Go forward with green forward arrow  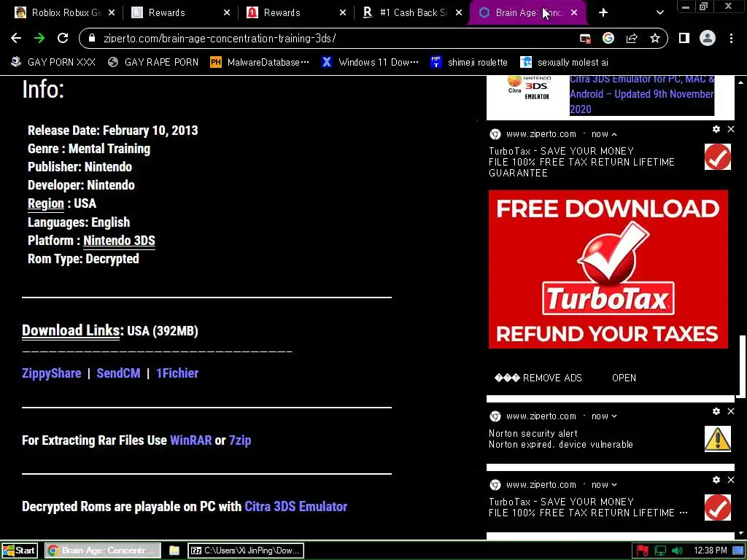[x=39, y=38]
